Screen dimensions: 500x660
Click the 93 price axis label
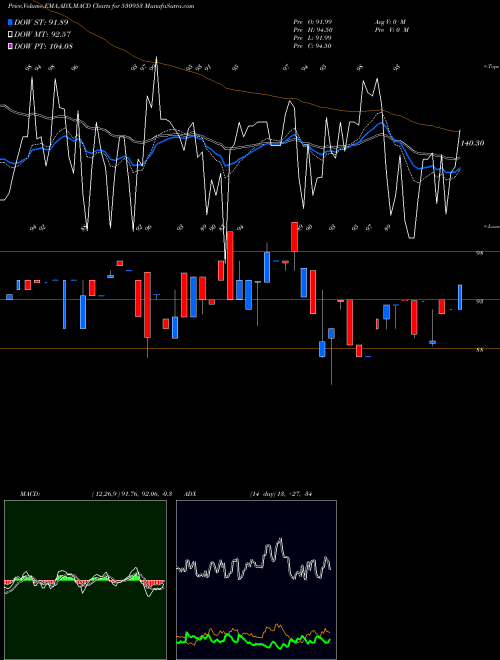479,301
